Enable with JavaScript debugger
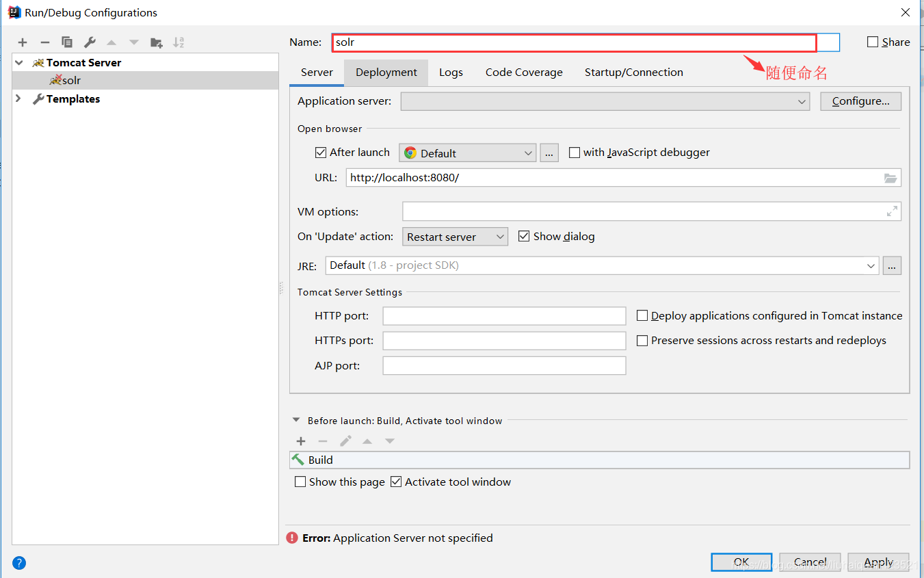Screen dimensions: 924x578 point(575,153)
